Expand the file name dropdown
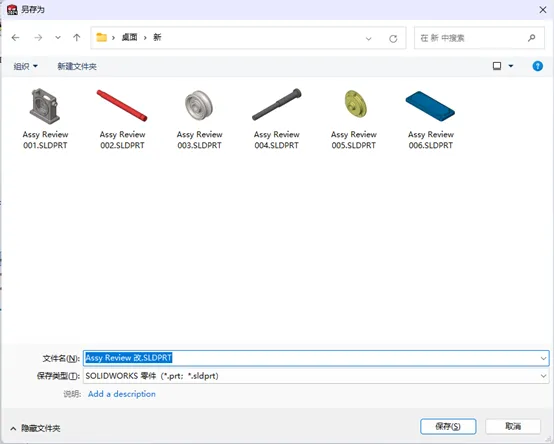The image size is (554, 444). [543, 358]
